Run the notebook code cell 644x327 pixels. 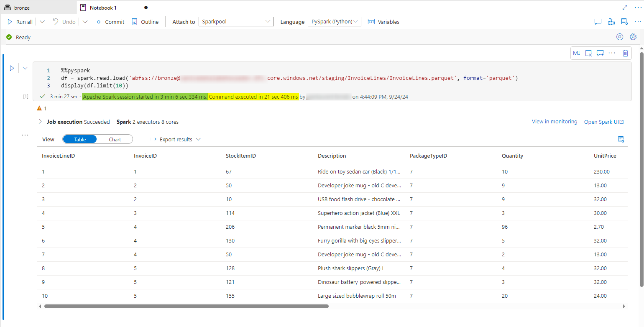point(12,68)
